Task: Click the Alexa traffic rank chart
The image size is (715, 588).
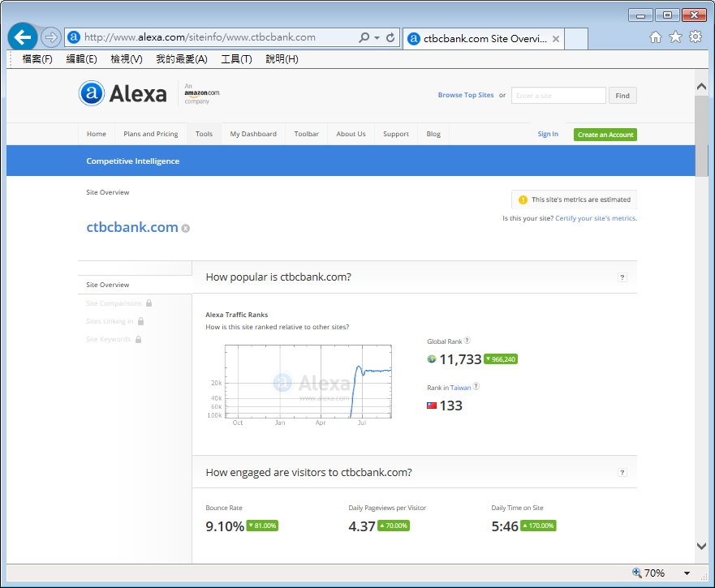Action: [308, 381]
